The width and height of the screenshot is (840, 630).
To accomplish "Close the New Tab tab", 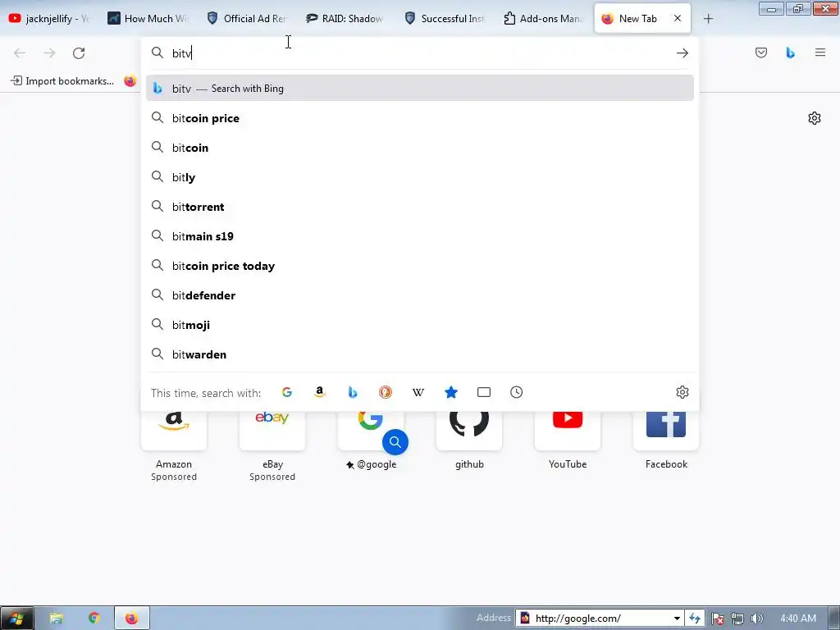I will 677,18.
